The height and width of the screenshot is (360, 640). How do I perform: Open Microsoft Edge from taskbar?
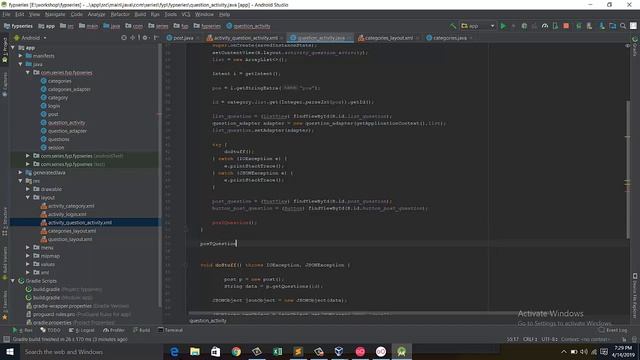pos(174,351)
